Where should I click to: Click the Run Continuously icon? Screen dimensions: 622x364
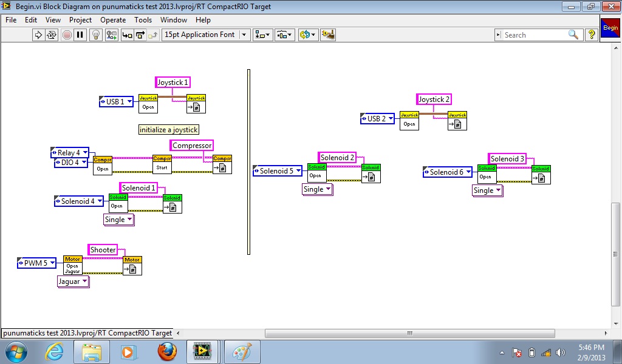tap(52, 35)
